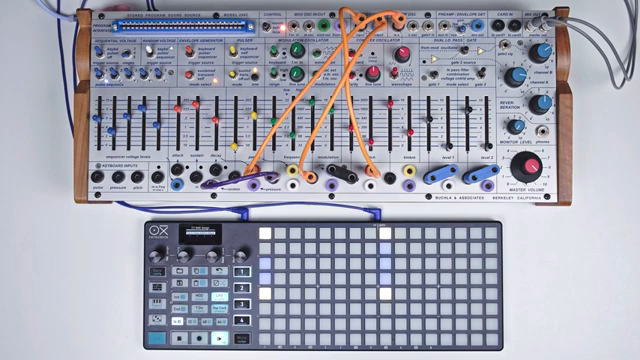Tap the 64 page-length button
Image resolution: width=640 pixels, height=360 pixels.
pyautogui.click(x=222, y=322)
